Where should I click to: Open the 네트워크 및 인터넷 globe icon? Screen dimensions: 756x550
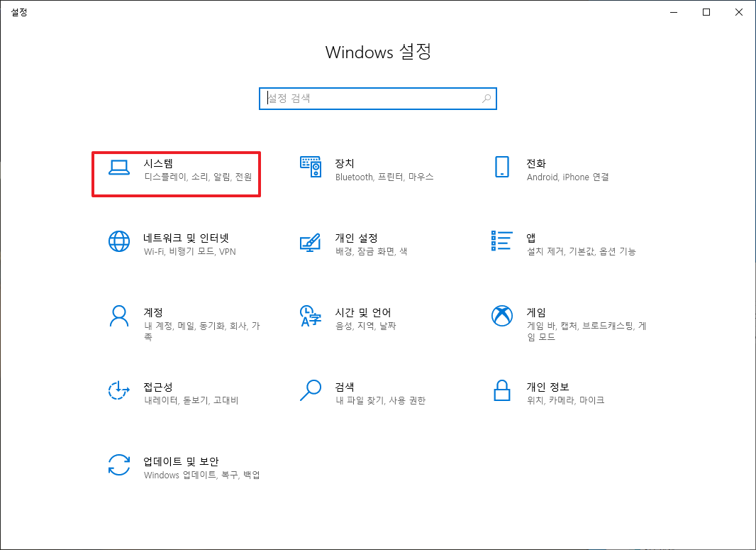coord(118,241)
